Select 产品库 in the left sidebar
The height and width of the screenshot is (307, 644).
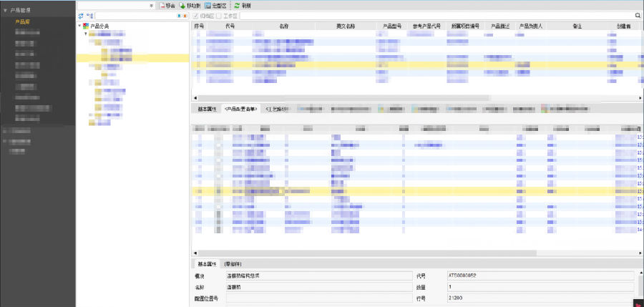pyautogui.click(x=23, y=22)
